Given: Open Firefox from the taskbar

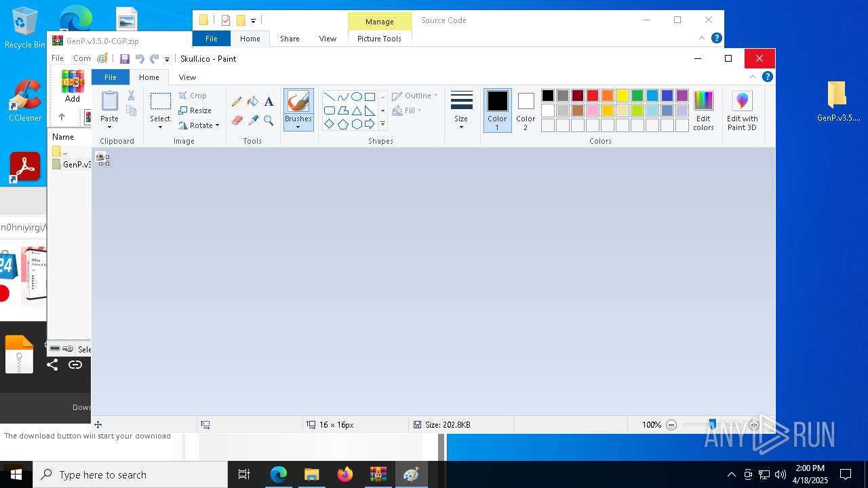Looking at the screenshot, I should 344,474.
